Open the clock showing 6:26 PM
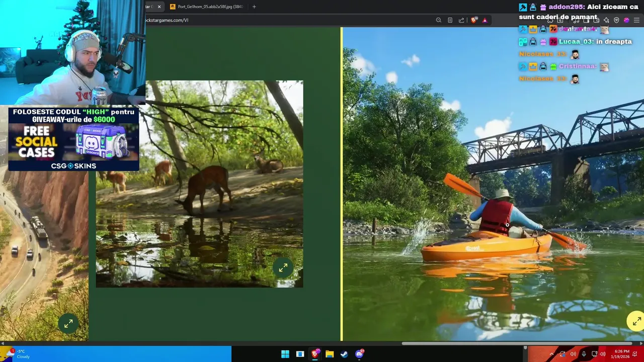 621,354
